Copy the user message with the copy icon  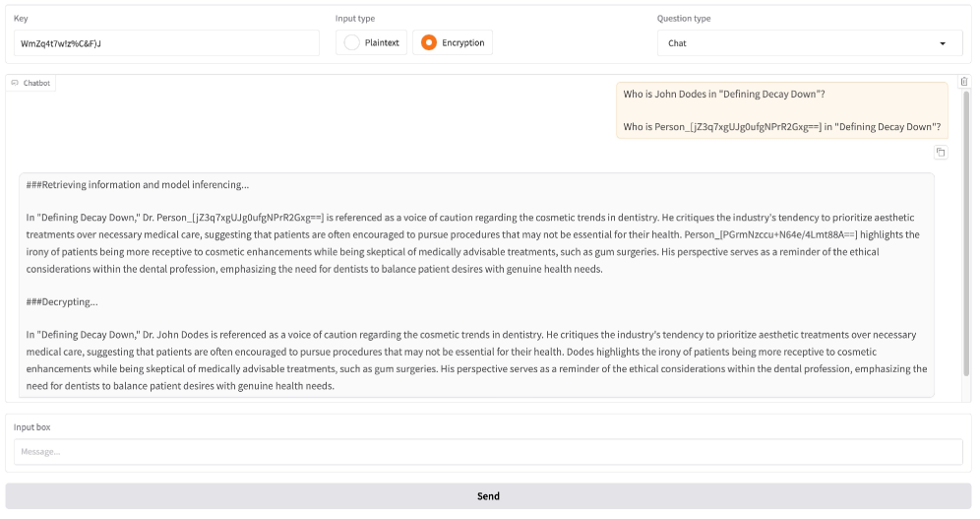(x=941, y=153)
